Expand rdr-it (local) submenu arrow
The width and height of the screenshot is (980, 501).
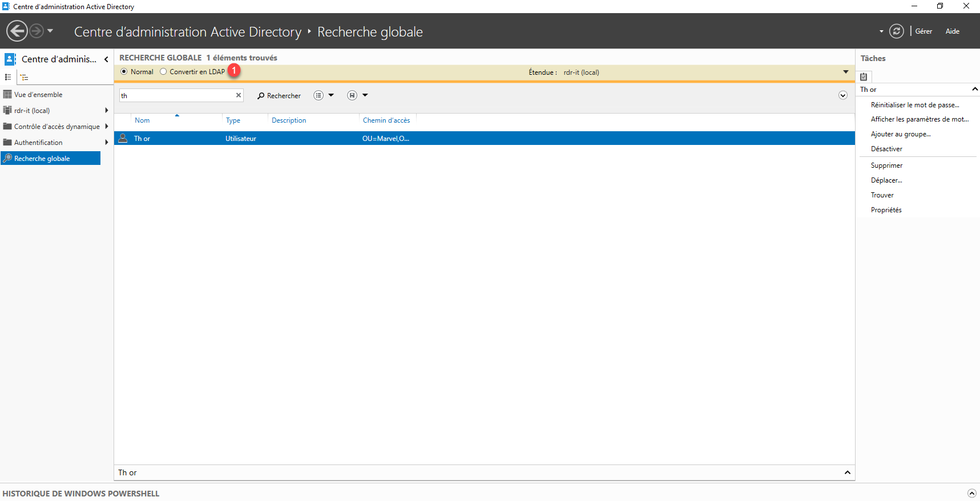point(107,111)
